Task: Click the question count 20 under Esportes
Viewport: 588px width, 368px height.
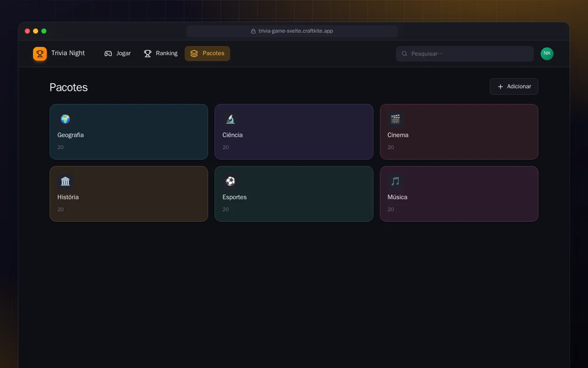Action: coord(226,210)
